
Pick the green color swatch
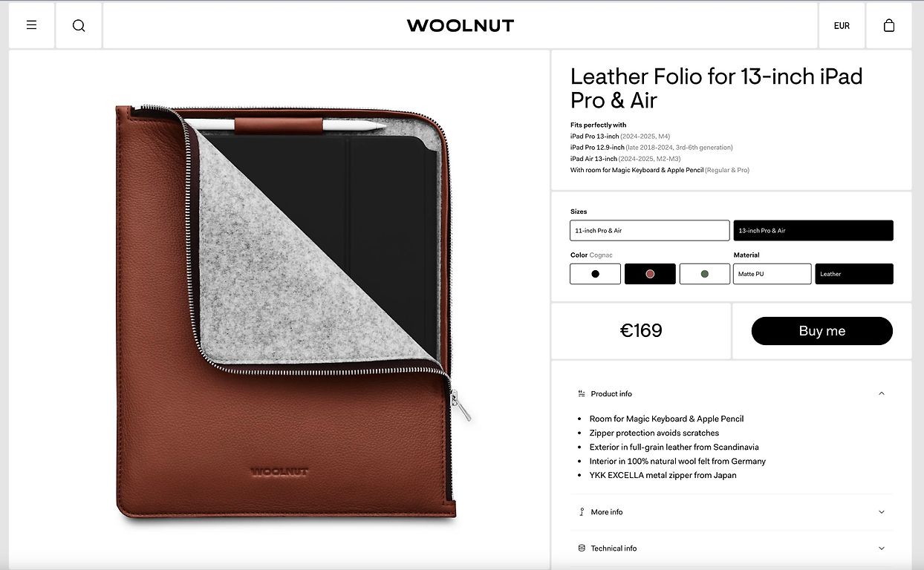pyautogui.click(x=705, y=274)
